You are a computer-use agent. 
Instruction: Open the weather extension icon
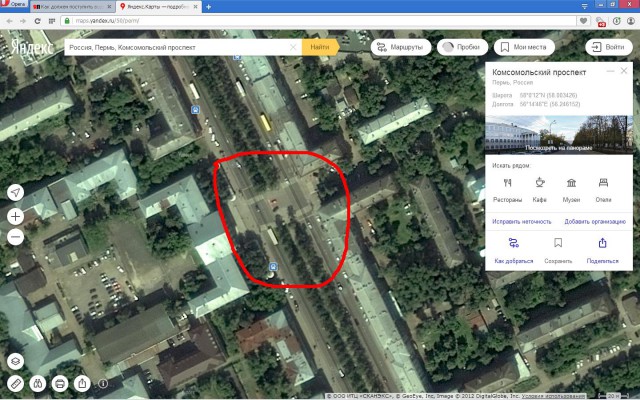pos(600,21)
